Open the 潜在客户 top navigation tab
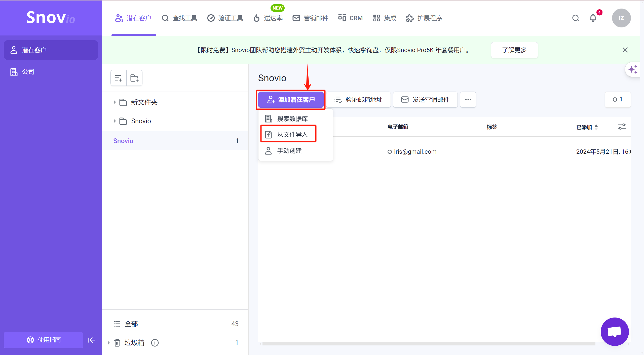Image resolution: width=644 pixels, height=355 pixels. point(133,18)
